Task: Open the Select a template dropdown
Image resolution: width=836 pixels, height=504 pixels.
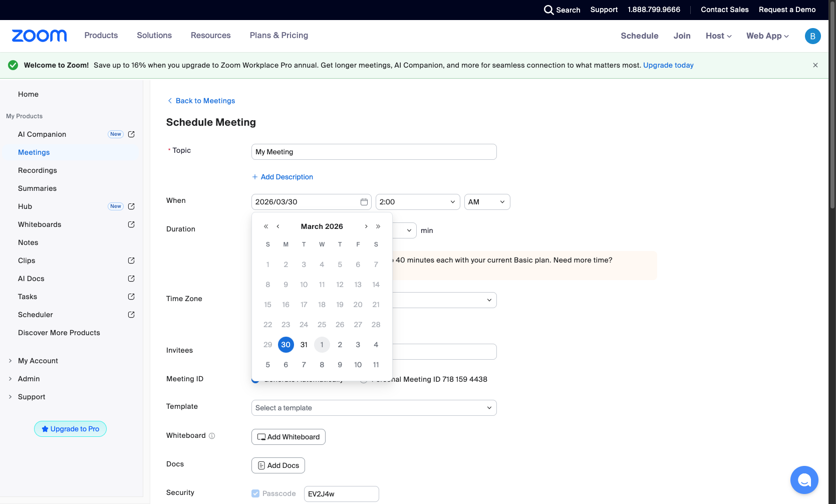Action: 374,408
